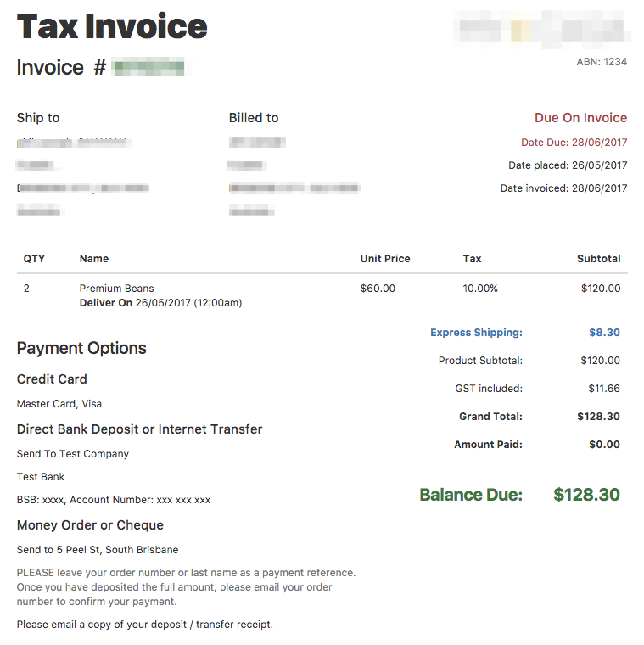644x645 pixels.
Task: Click the Tax Invoice heading
Action: coord(112,26)
